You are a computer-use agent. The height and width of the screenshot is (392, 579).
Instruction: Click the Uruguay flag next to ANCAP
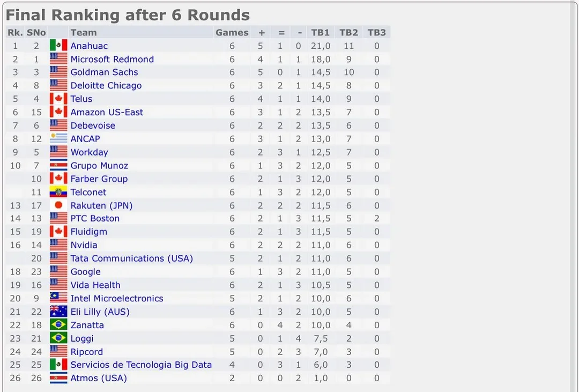coord(58,139)
